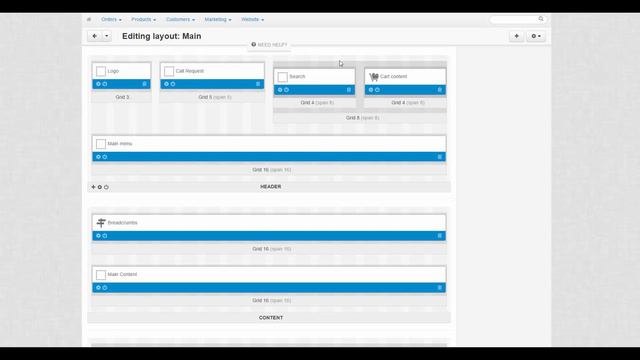Delete the Main Content block

tap(440, 288)
